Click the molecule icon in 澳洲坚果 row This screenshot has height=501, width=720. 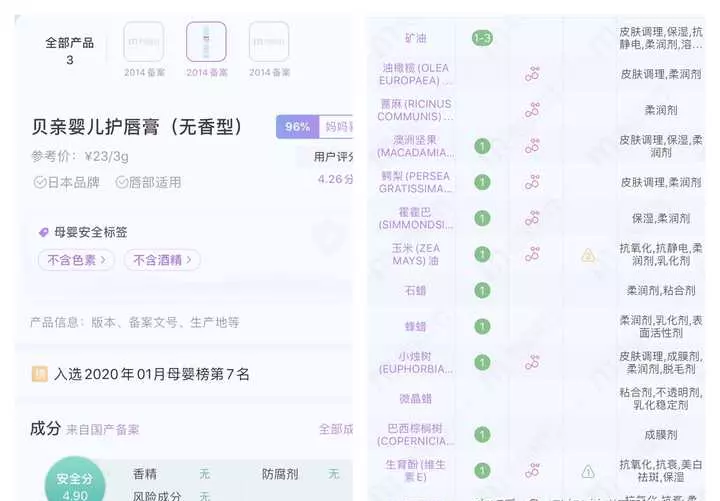[x=532, y=146]
